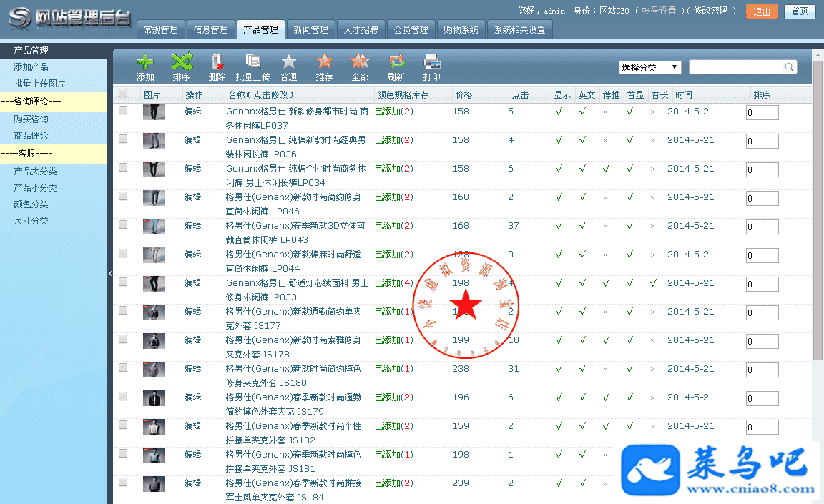Click the green plus 添加 icon
Image resolution: width=824 pixels, height=504 pixels.
tap(145, 62)
